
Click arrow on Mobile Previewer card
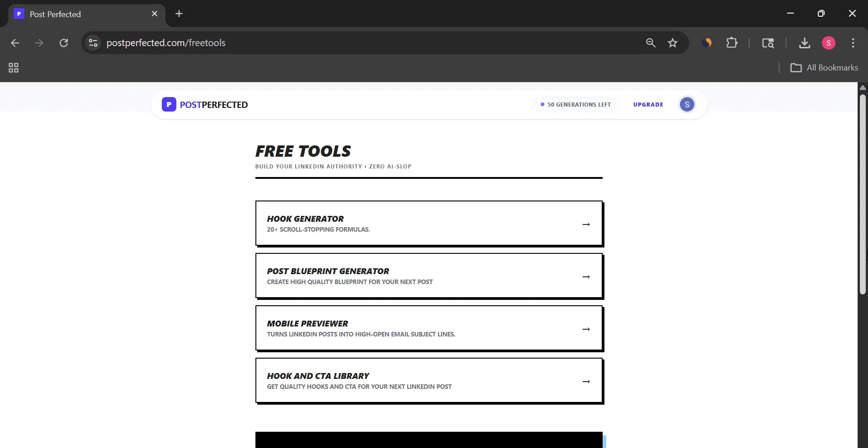click(586, 329)
